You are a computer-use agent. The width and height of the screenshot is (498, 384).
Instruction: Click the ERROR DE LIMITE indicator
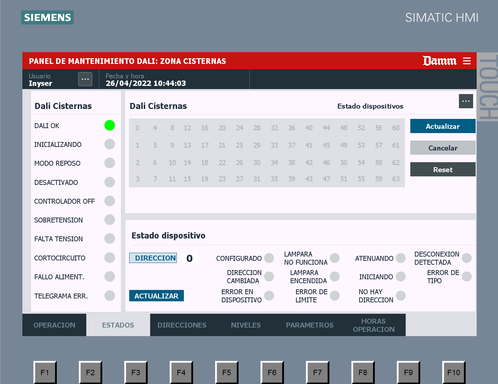(x=335, y=295)
